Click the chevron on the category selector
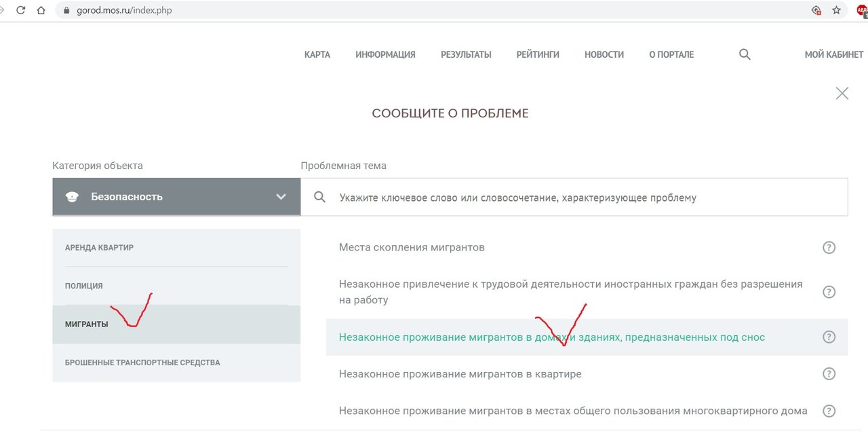This screenshot has width=868, height=446. coord(281,196)
